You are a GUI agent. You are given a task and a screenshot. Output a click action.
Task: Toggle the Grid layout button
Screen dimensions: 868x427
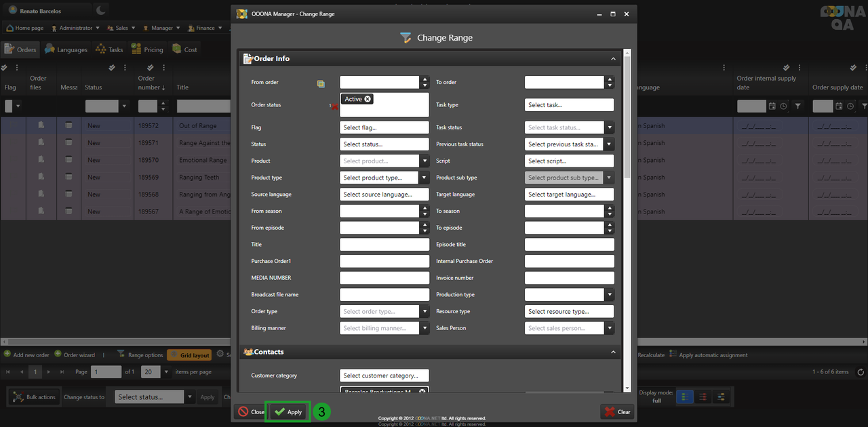pyautogui.click(x=189, y=355)
